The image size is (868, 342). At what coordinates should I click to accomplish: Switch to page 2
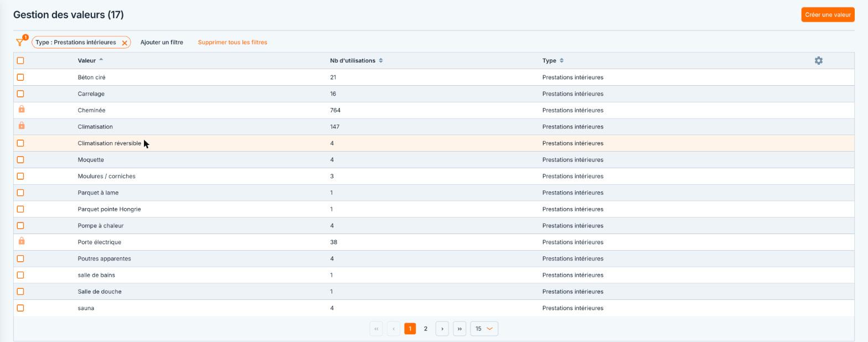point(426,329)
